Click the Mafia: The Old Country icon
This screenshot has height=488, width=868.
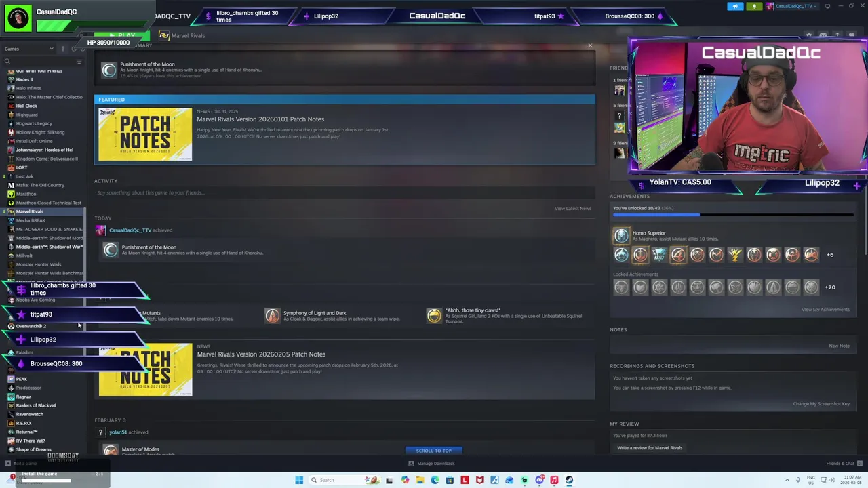pyautogui.click(x=11, y=185)
